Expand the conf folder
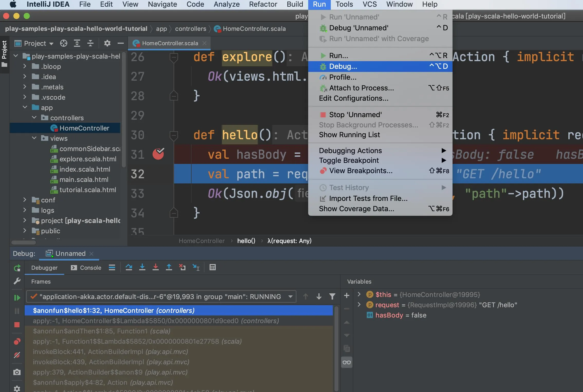 pos(25,200)
